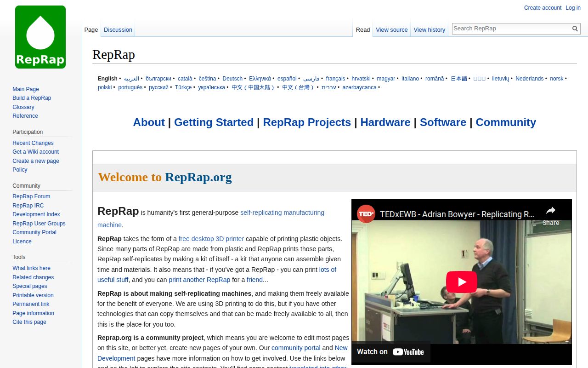Open the View history tab
588x368 pixels.
[429, 29]
